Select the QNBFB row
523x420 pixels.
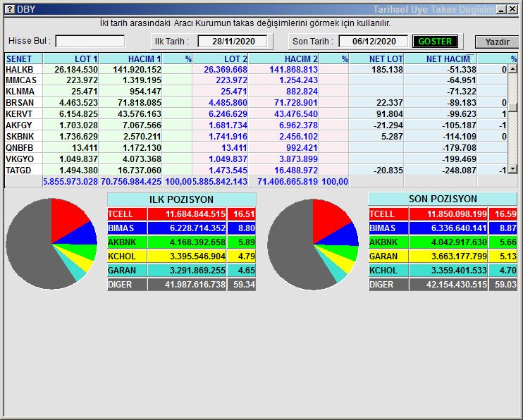point(256,148)
